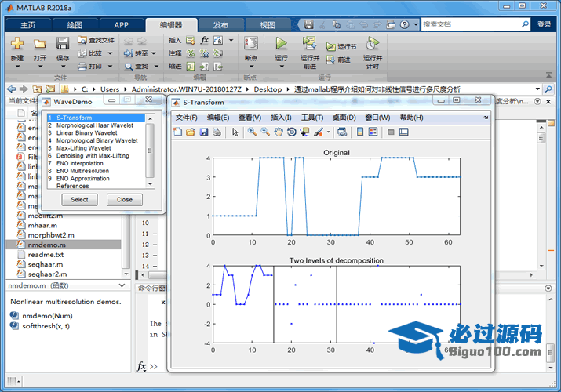Screen dimensions: 561x392
Task: Click the Advance (前进) icon
Action: point(330,60)
